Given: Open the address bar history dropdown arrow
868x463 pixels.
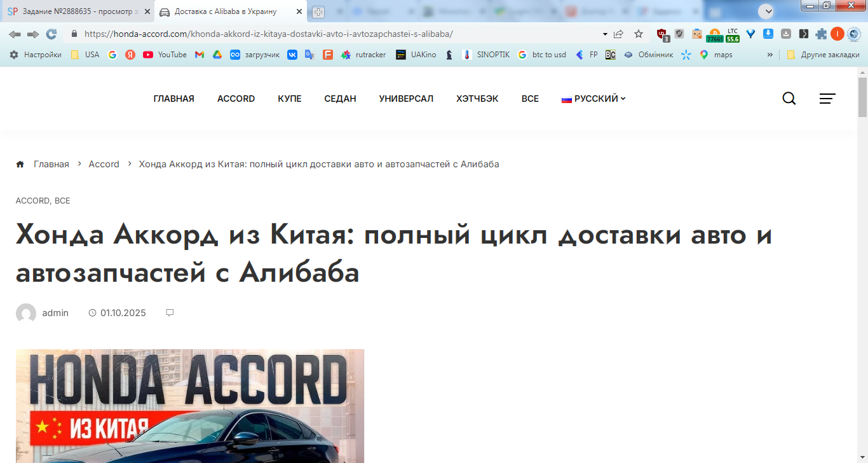Looking at the screenshot, I should point(605,34).
